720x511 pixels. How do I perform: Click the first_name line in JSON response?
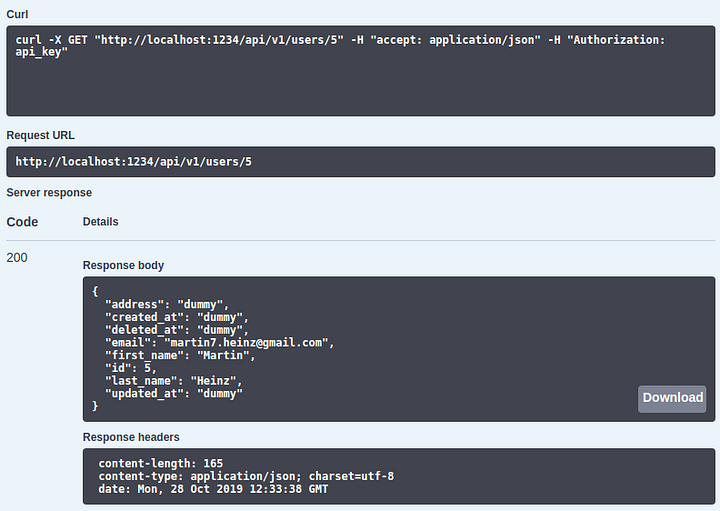tap(180, 355)
